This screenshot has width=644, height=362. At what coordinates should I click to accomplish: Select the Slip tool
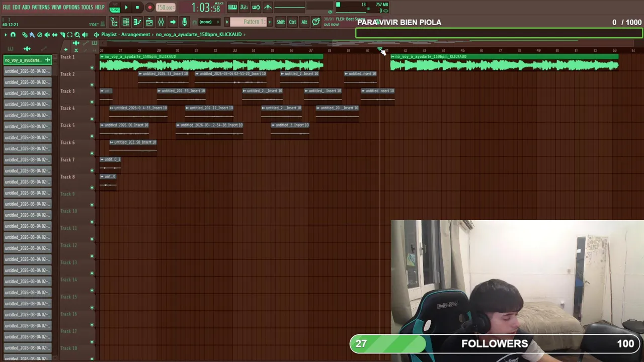(55, 35)
